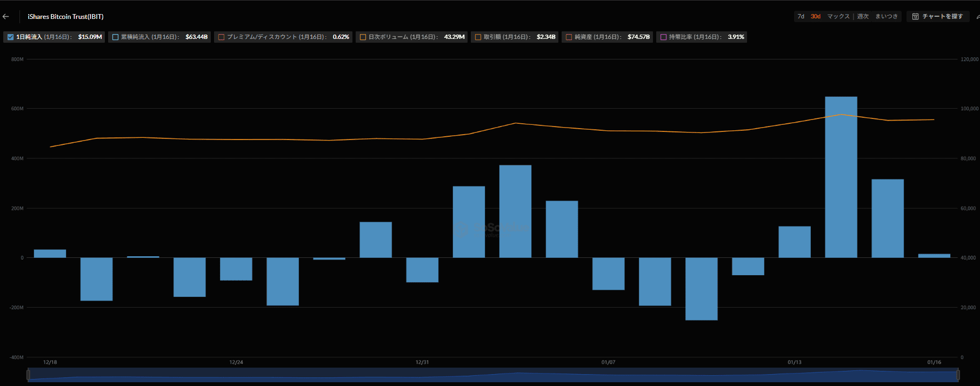
Task: Turn on the 純資産 checkbox
Action: 569,37
